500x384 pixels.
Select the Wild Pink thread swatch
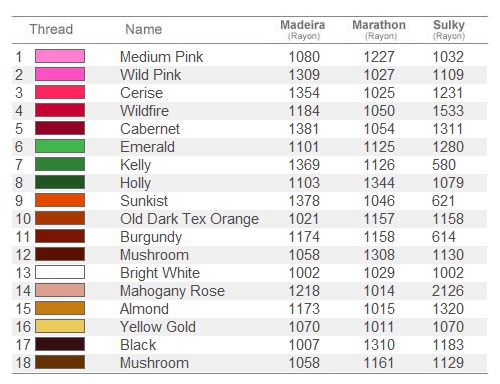60,74
